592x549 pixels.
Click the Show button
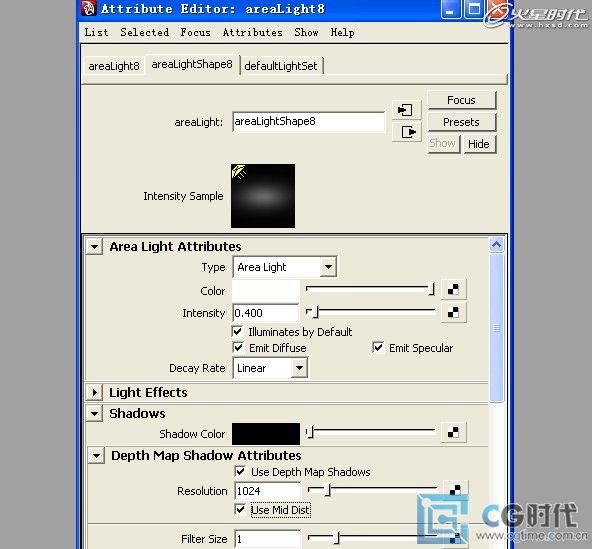click(x=443, y=144)
